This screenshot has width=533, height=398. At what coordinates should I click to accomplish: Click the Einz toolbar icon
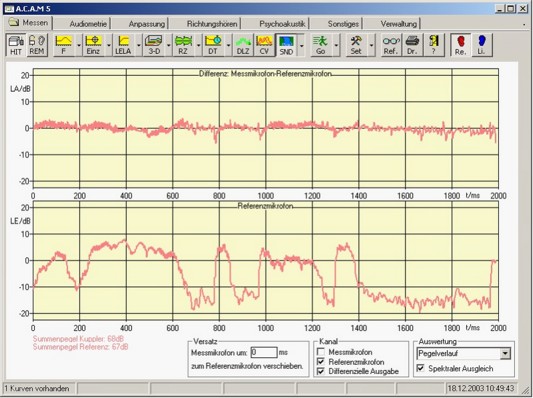93,45
